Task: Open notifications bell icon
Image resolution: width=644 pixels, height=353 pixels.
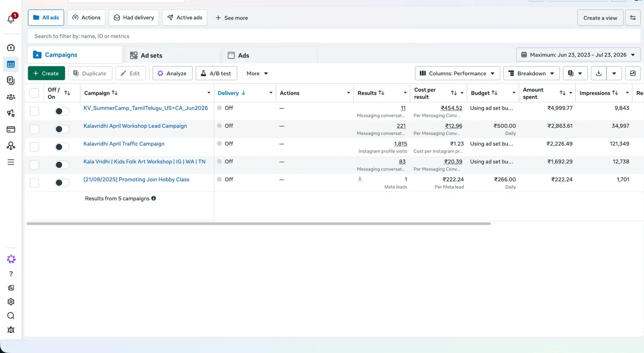Action: pyautogui.click(x=11, y=19)
